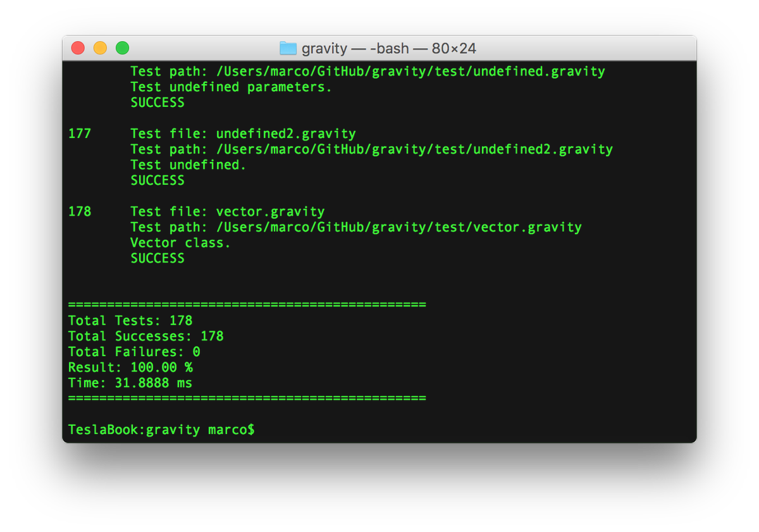Click 'Result: 100.00 %' line

pyautogui.click(x=130, y=367)
